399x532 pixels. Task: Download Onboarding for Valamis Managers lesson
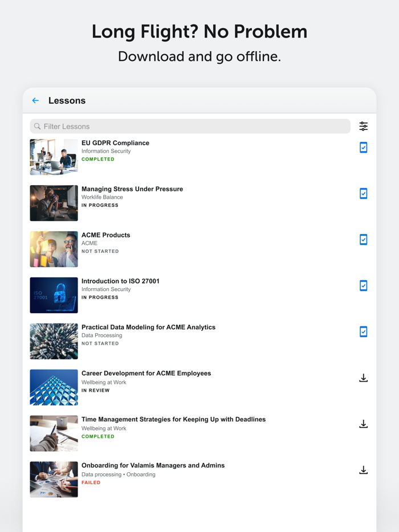[363, 470]
